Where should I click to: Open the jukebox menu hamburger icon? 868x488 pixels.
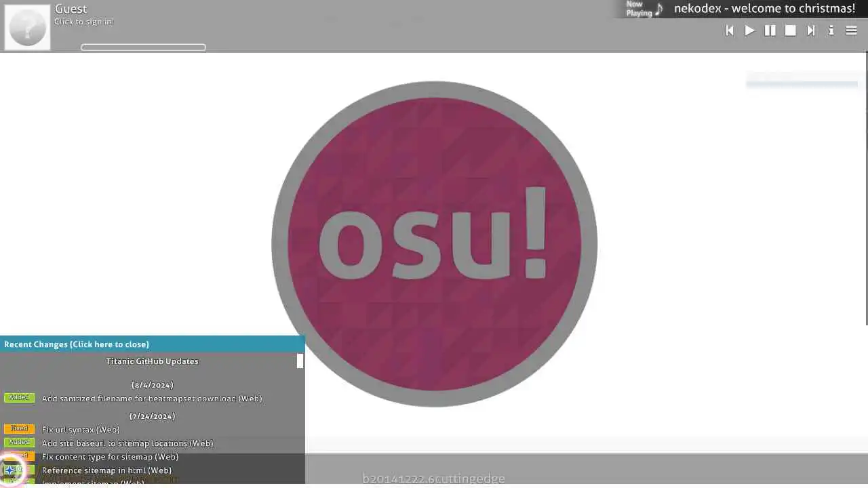(x=852, y=30)
